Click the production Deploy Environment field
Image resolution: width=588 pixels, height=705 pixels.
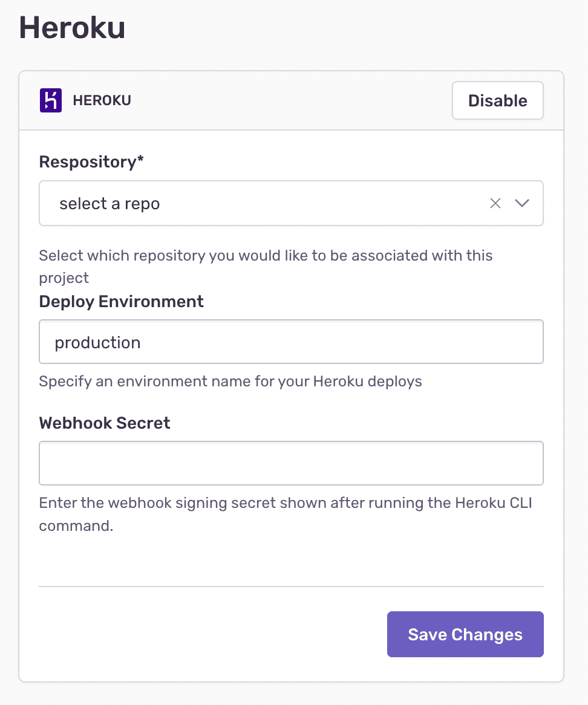point(290,342)
